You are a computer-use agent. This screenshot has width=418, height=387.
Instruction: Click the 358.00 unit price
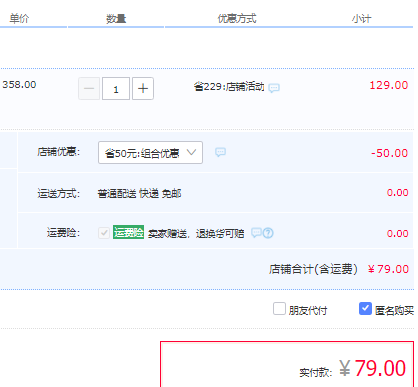[x=19, y=85]
